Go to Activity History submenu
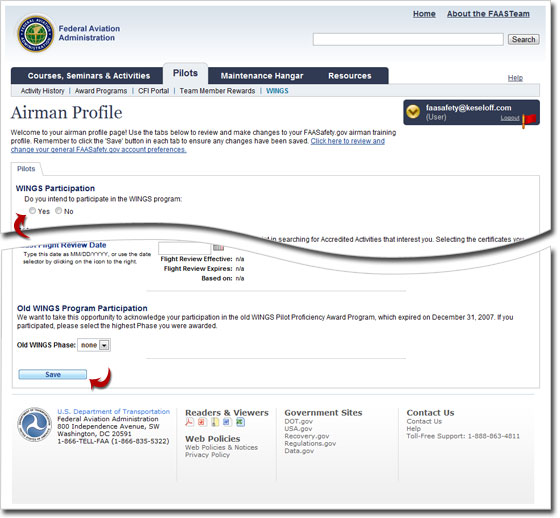Screen dimensions: 560x518 click(x=42, y=91)
